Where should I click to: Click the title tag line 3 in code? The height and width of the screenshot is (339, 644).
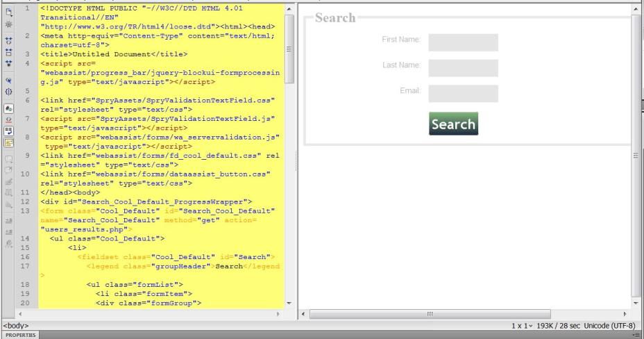[x=114, y=54]
